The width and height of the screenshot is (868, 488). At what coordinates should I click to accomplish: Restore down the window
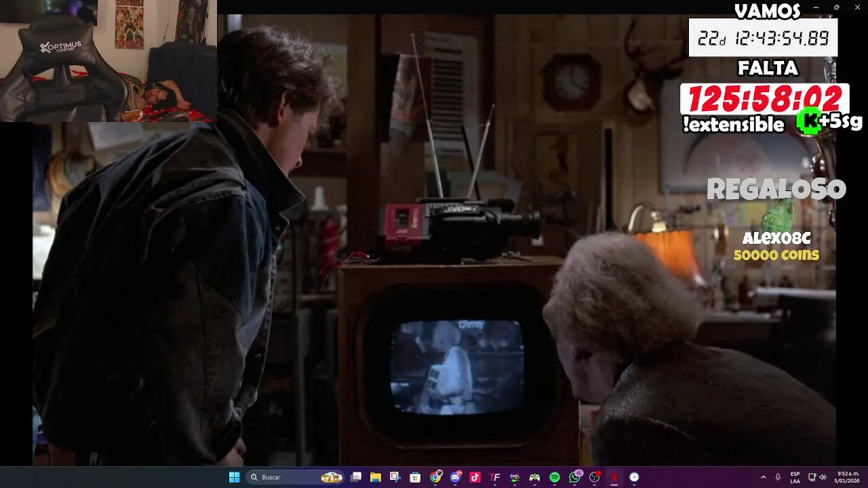(836, 7)
